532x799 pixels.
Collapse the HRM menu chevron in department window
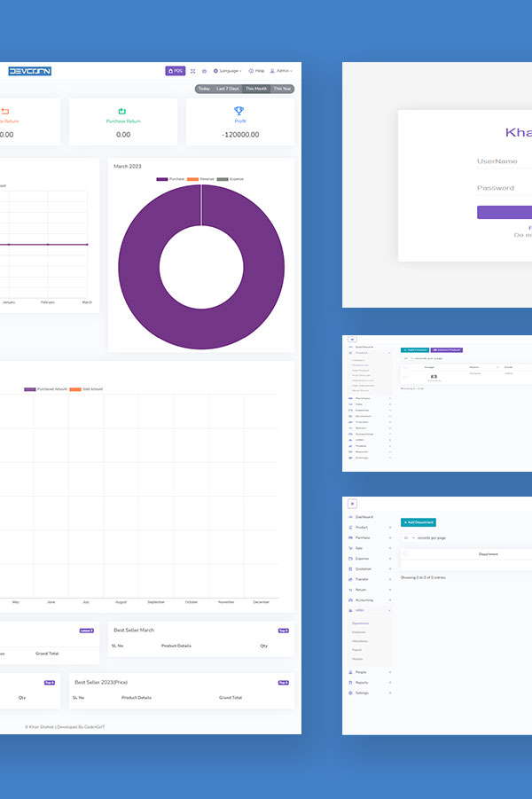(x=390, y=610)
